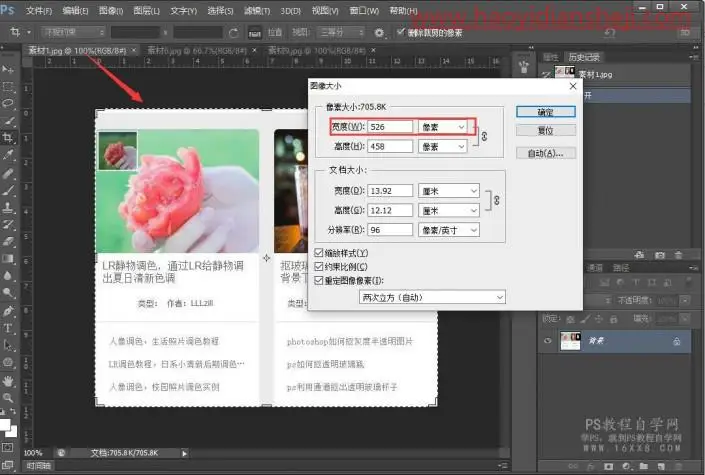Click 复位 button in dialog
Screen dimensions: 705x475
(x=545, y=130)
